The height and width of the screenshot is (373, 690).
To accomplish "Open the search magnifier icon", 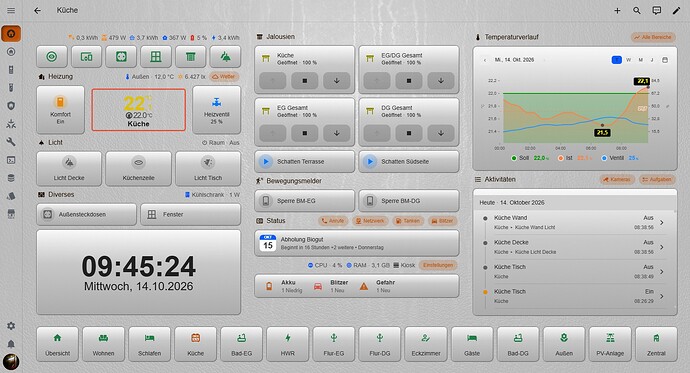I will point(637,11).
